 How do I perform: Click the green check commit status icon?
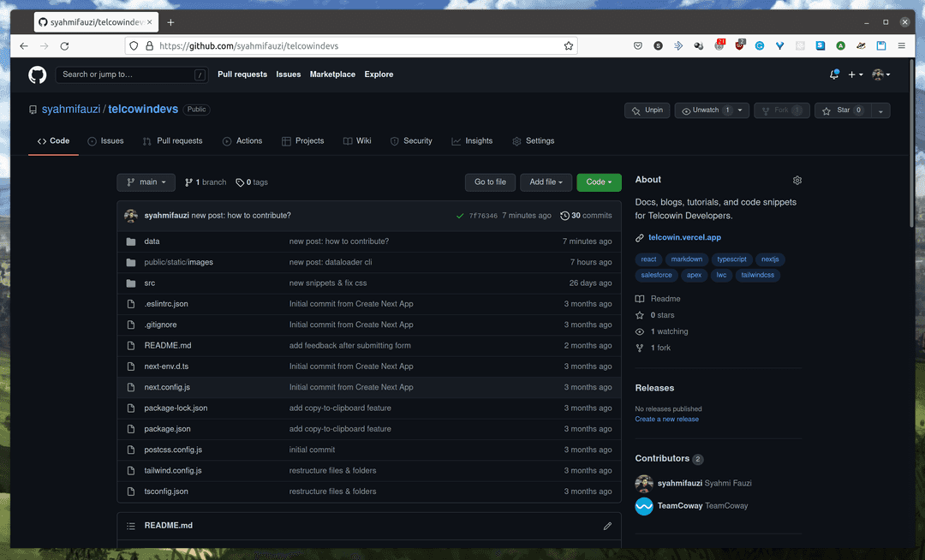click(x=460, y=216)
